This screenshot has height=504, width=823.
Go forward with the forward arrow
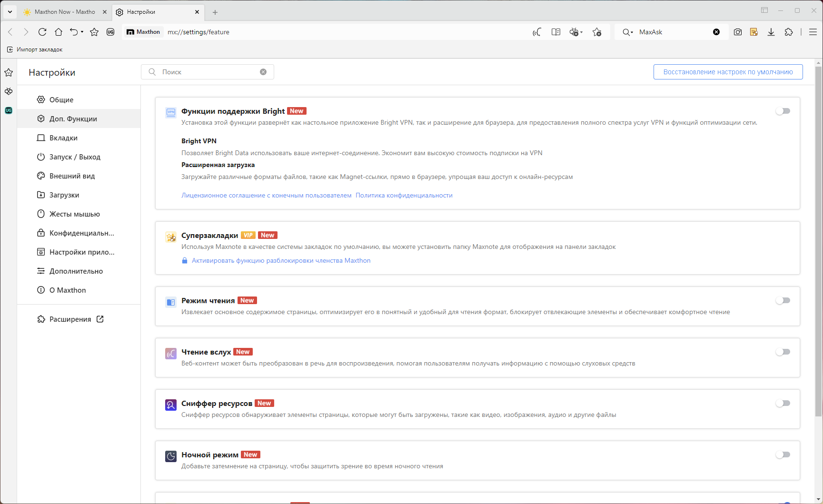click(26, 32)
